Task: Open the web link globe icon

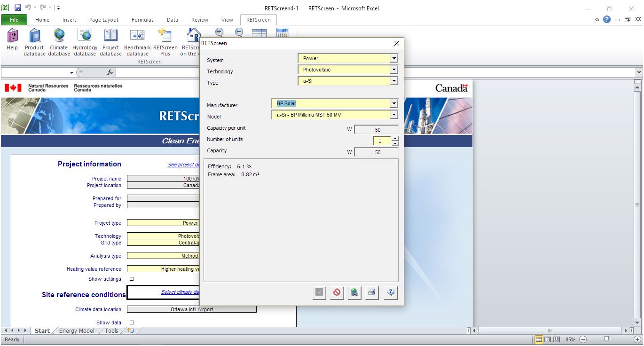Action: [354, 292]
